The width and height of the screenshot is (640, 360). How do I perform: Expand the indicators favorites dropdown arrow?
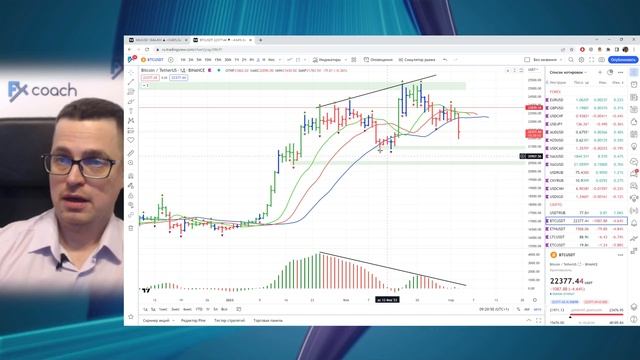point(346,60)
